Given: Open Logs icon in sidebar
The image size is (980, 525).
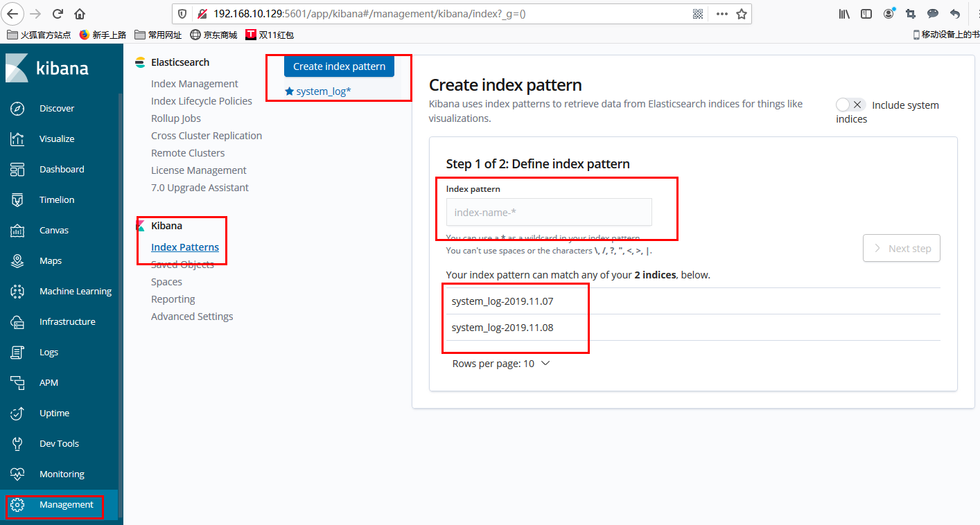Looking at the screenshot, I should pos(18,353).
